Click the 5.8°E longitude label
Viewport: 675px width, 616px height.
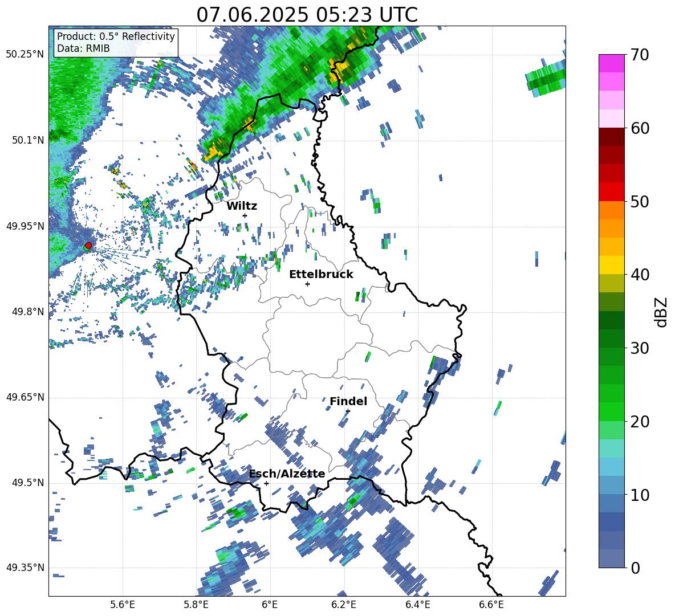pyautogui.click(x=196, y=605)
